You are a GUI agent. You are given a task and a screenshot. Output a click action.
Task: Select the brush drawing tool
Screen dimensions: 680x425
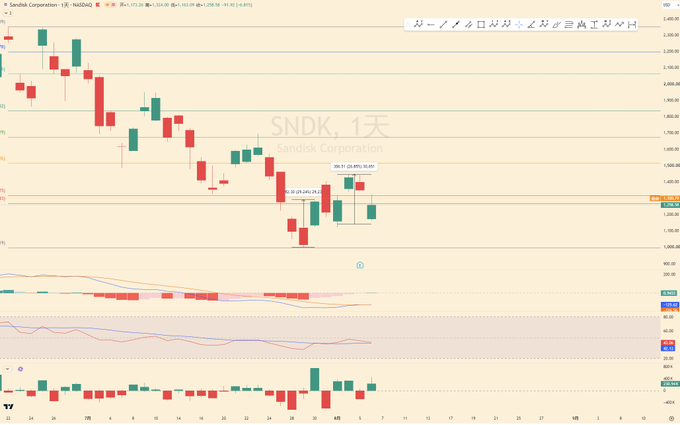click(556, 25)
